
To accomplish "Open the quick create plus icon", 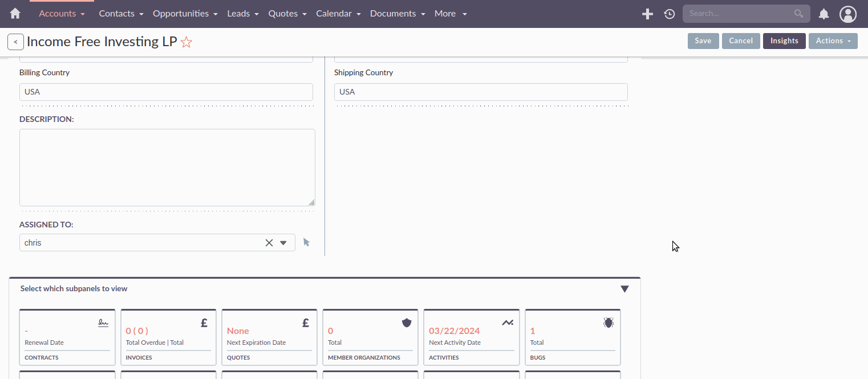I will click(647, 14).
